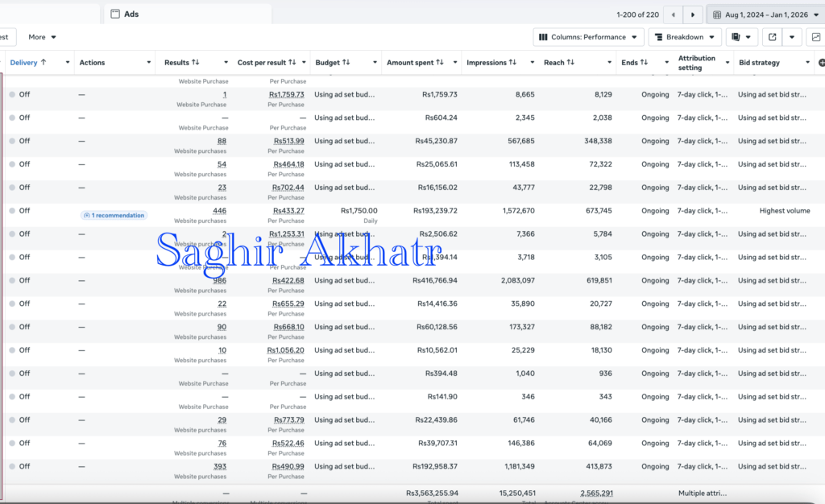Sort by Delivery using the up arrow

44,62
